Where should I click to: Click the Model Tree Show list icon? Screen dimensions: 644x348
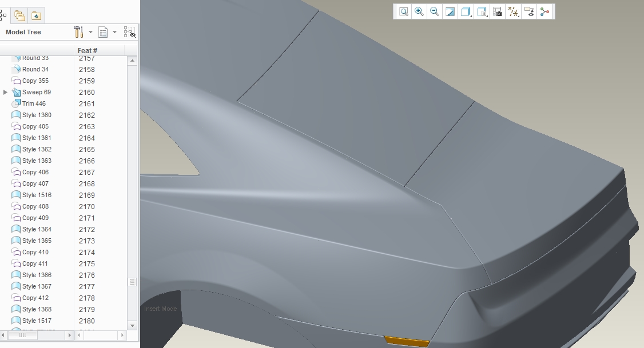coord(103,32)
